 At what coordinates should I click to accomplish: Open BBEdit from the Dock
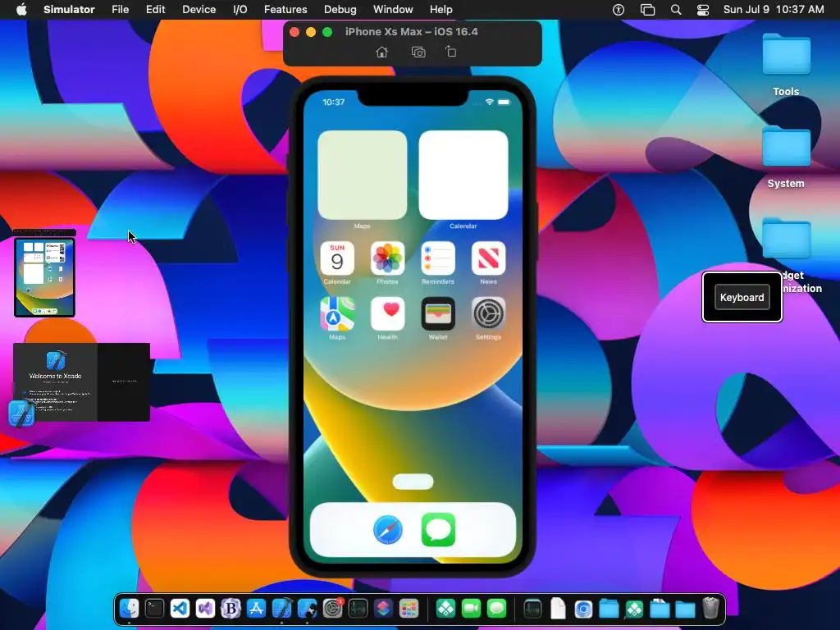(231, 609)
